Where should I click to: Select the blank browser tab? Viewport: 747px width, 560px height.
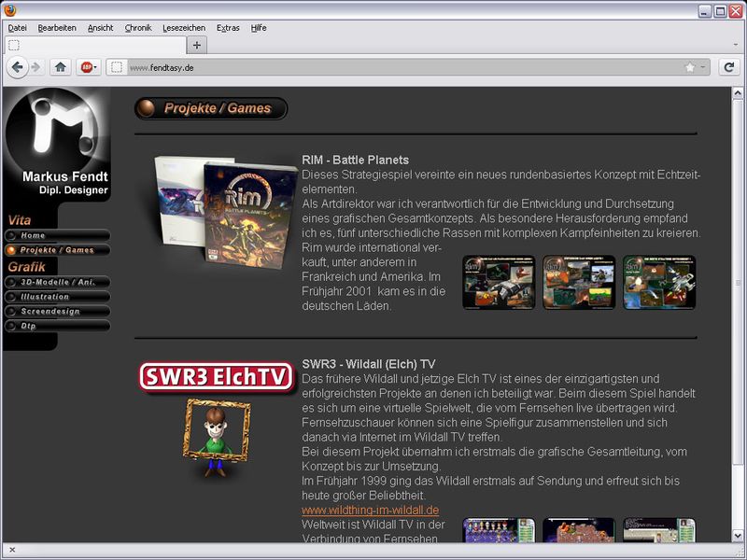[95, 45]
